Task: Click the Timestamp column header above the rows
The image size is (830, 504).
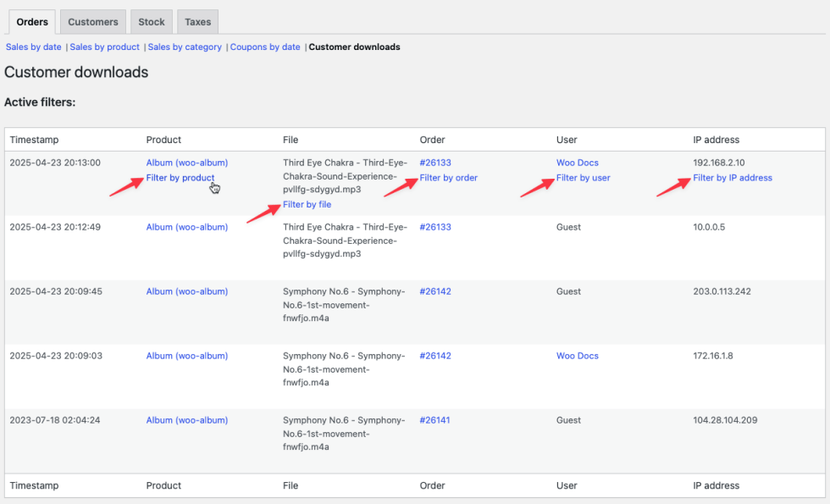Action: click(x=34, y=140)
